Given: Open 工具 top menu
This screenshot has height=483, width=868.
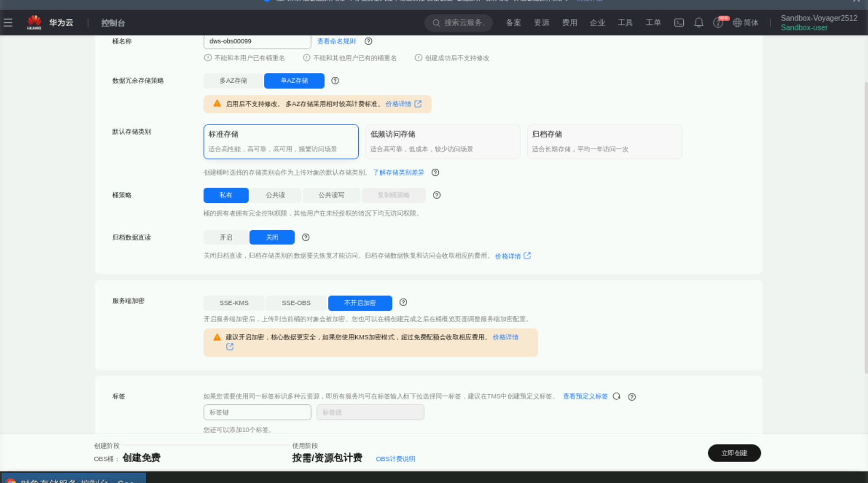Looking at the screenshot, I should (625, 22).
